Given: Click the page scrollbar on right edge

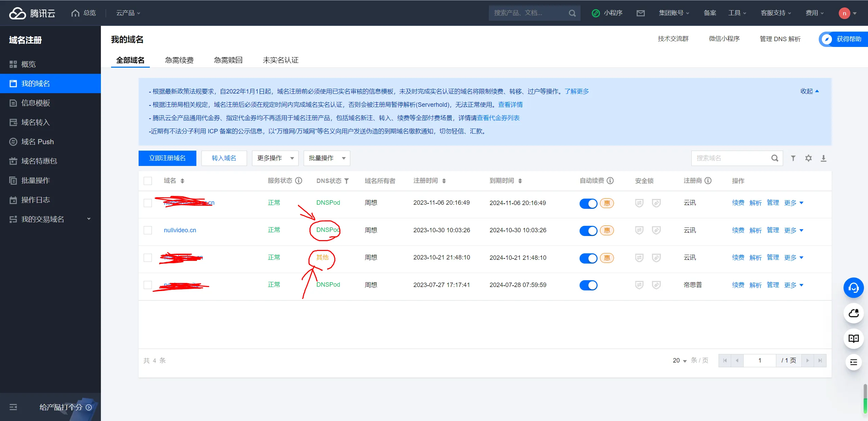Looking at the screenshot, I should pos(865,398).
